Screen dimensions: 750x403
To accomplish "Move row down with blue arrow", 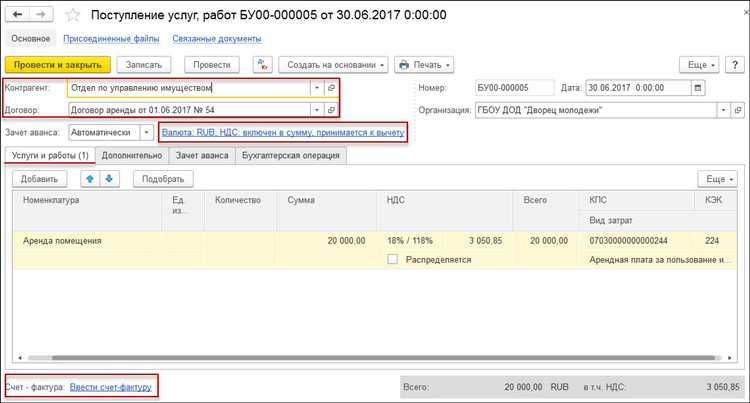I will coord(110,178).
